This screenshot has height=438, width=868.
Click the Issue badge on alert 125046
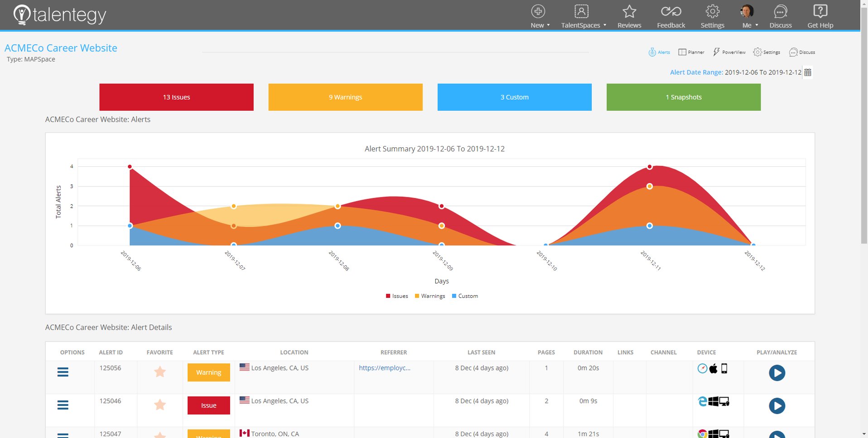(208, 405)
